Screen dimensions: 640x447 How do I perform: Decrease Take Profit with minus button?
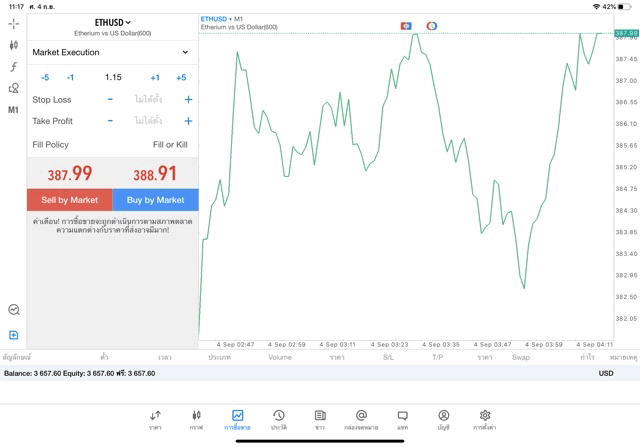(110, 121)
